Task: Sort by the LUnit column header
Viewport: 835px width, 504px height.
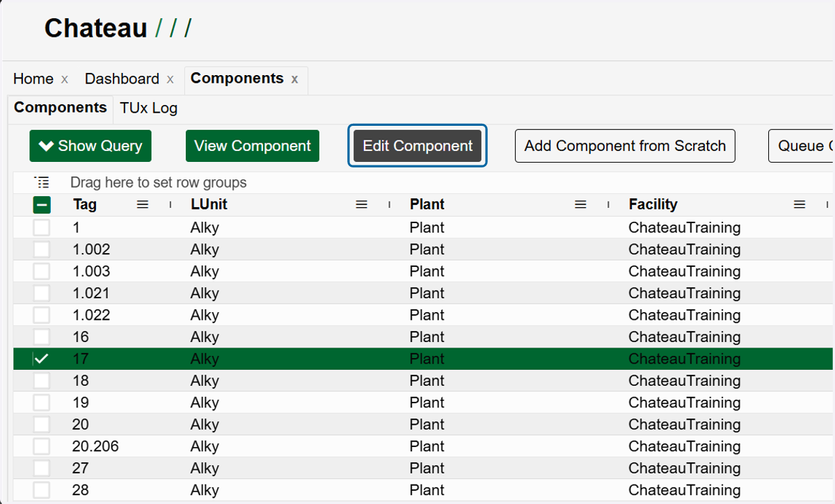Action: click(x=209, y=204)
